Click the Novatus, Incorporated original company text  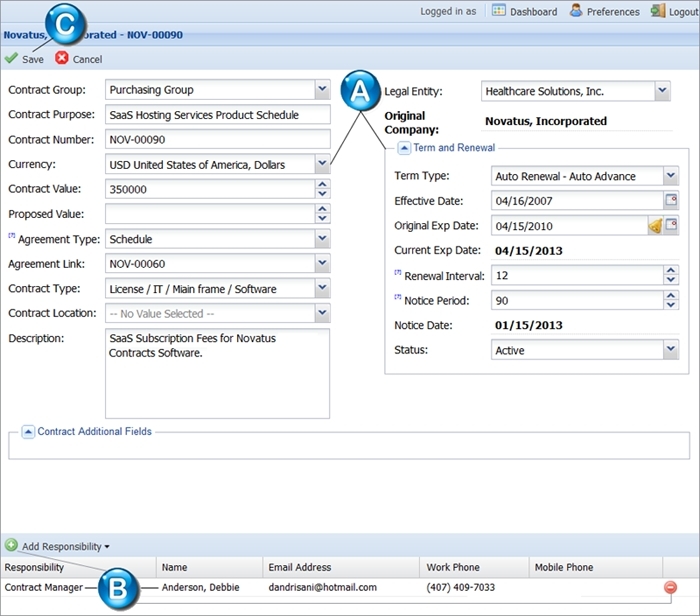(546, 121)
